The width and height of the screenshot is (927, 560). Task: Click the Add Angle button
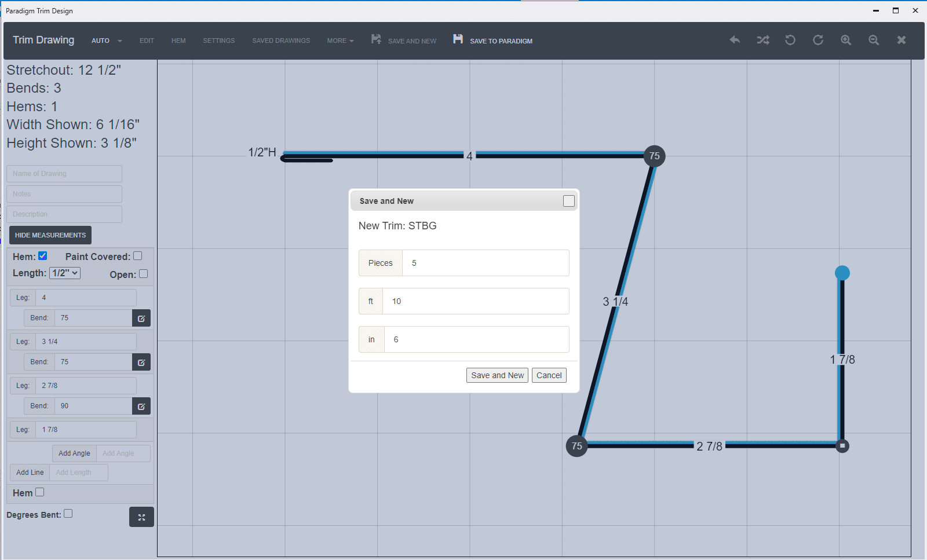(74, 453)
